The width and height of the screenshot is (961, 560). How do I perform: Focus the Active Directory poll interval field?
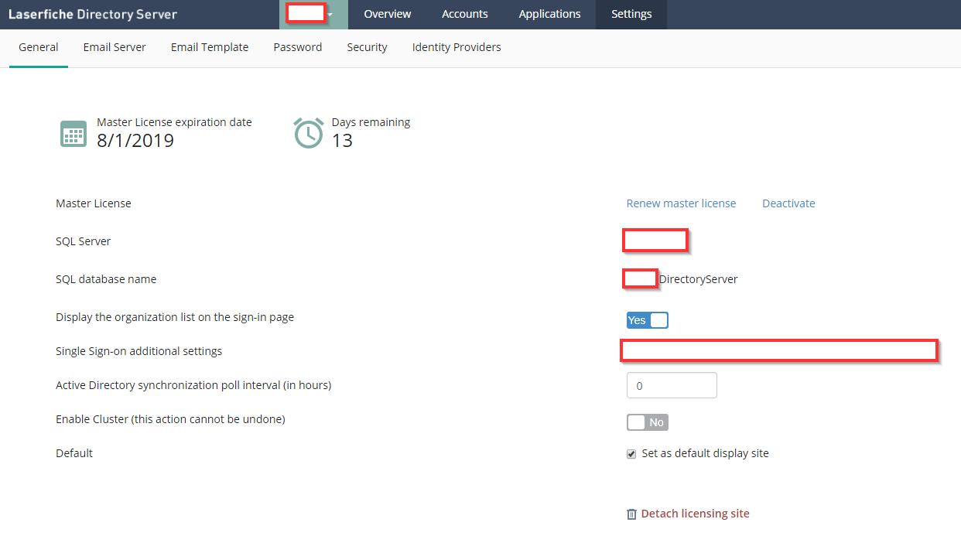pos(672,385)
